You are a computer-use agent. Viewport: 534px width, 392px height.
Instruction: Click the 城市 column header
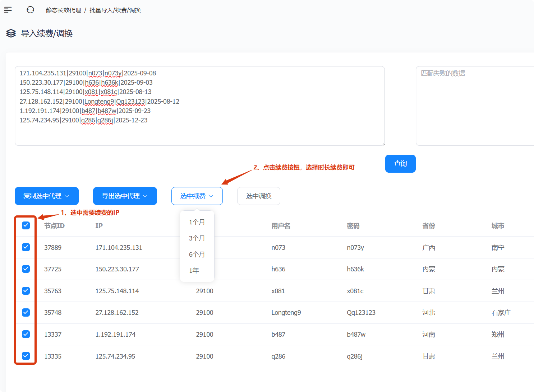pyautogui.click(x=498, y=226)
